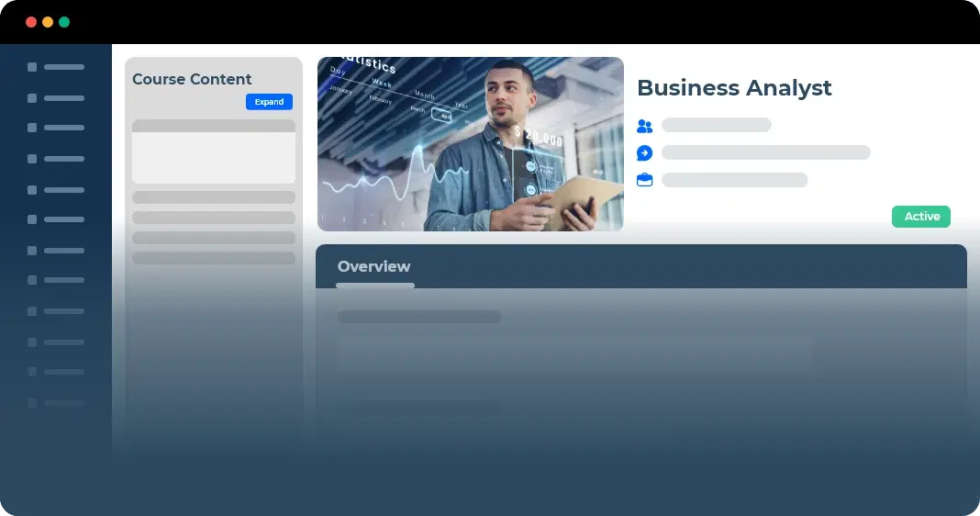Pick the fifth sidebar square icon
This screenshot has width=980, height=516.
(32, 189)
